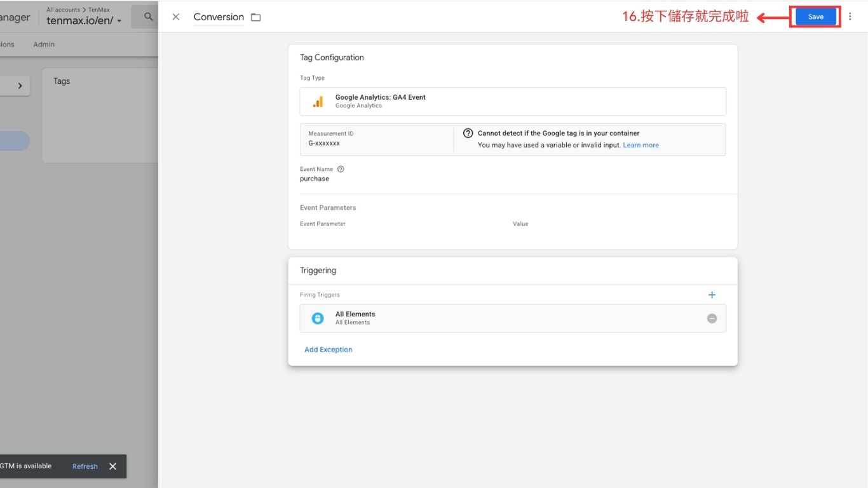
Task: Dismiss the GTM is available notification
Action: point(112,466)
